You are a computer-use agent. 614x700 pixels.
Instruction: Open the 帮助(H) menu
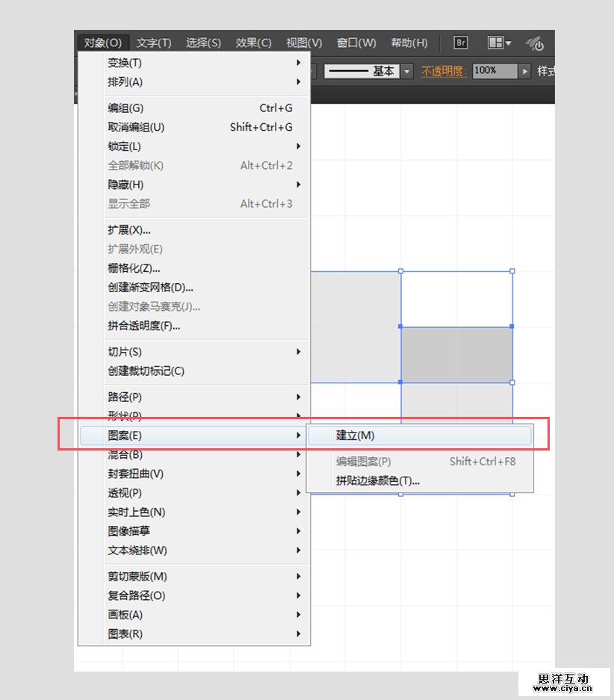coord(409,43)
